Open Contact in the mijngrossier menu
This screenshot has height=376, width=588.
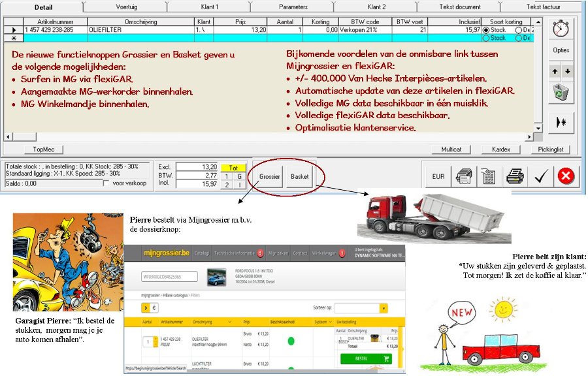coord(300,253)
